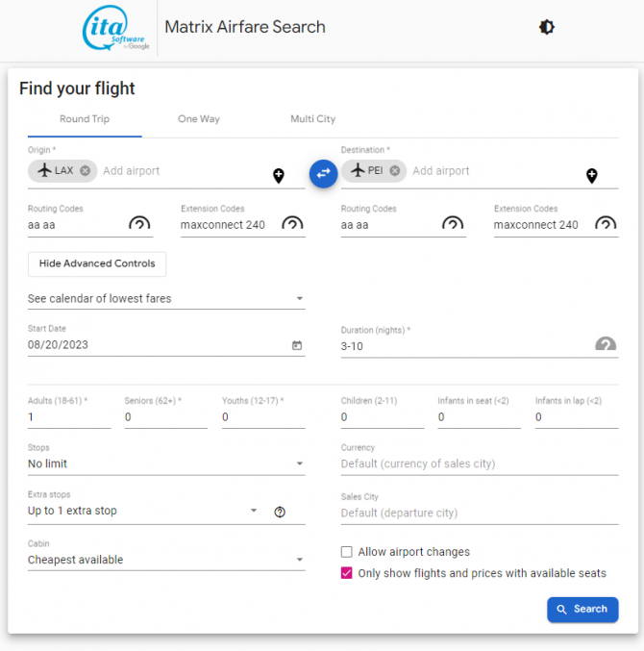The height and width of the screenshot is (651, 644).
Task: Open help for destination Extension Codes
Action: pos(606,224)
